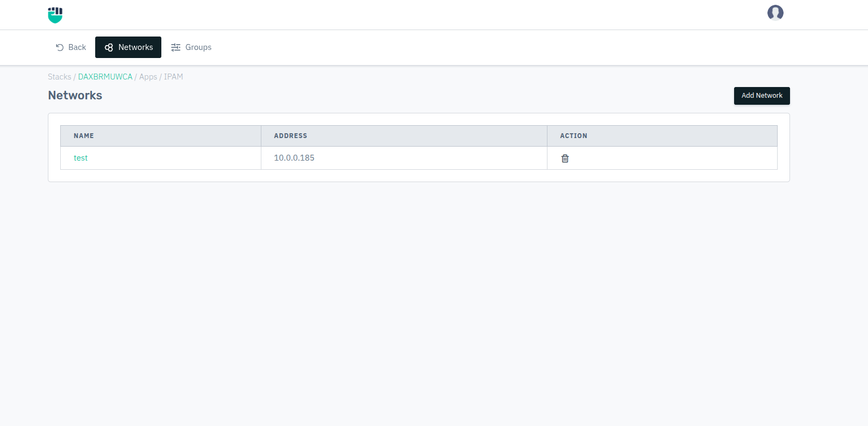Screen dimensions: 868x426
Task: Click the Networks page heading
Action: click(x=75, y=95)
